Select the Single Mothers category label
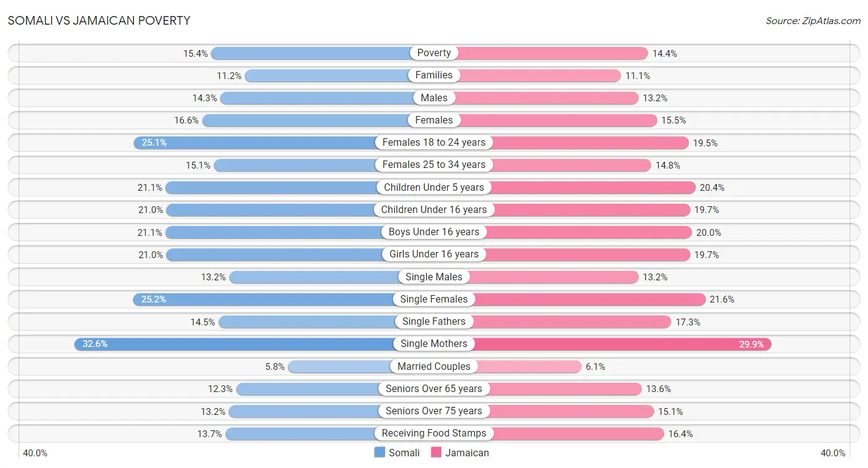 pos(434,344)
